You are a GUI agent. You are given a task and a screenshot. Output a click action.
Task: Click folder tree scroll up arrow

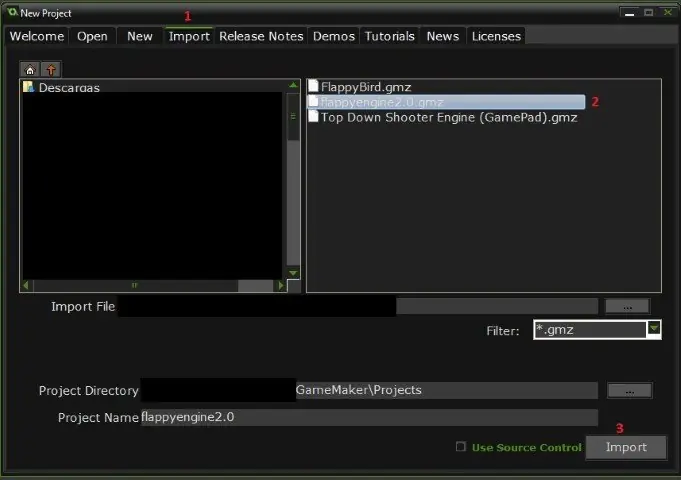(x=294, y=86)
